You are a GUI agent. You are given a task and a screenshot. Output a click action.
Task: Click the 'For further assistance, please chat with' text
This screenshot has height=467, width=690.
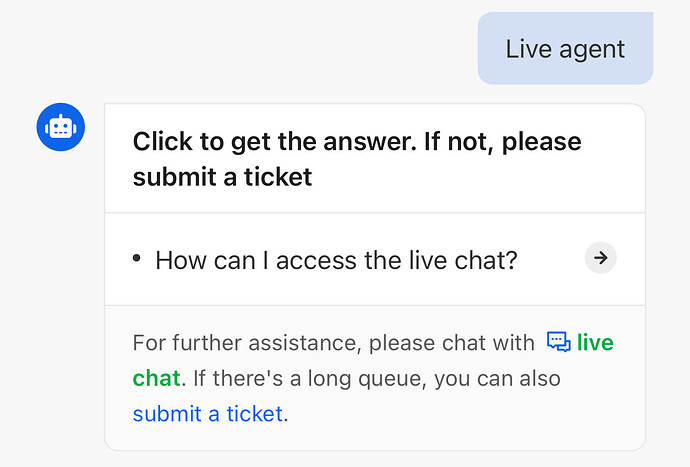tap(334, 343)
